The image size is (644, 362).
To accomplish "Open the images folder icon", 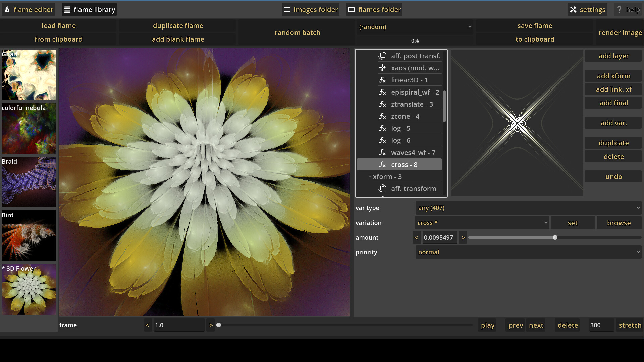I will point(287,9).
